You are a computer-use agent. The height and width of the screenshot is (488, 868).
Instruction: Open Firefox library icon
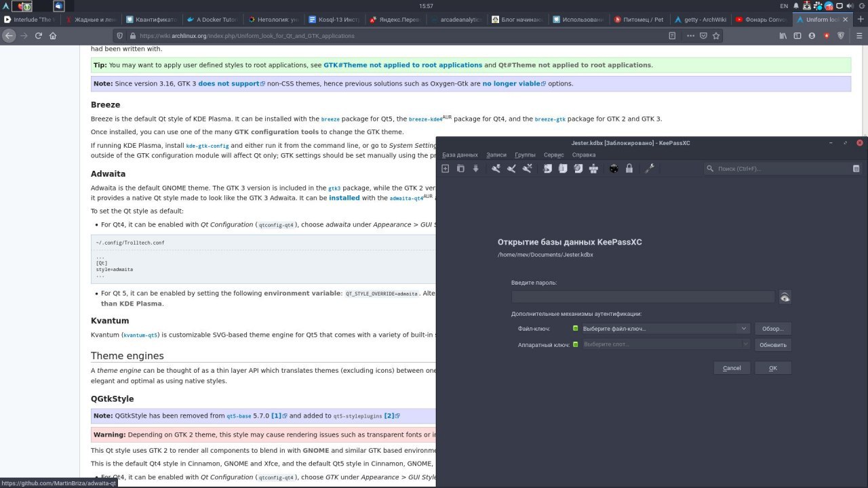(x=783, y=36)
